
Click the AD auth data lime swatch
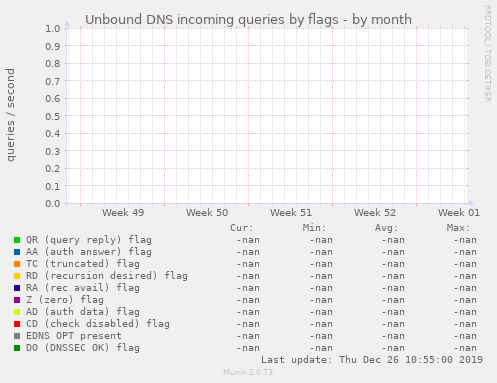[17, 312]
